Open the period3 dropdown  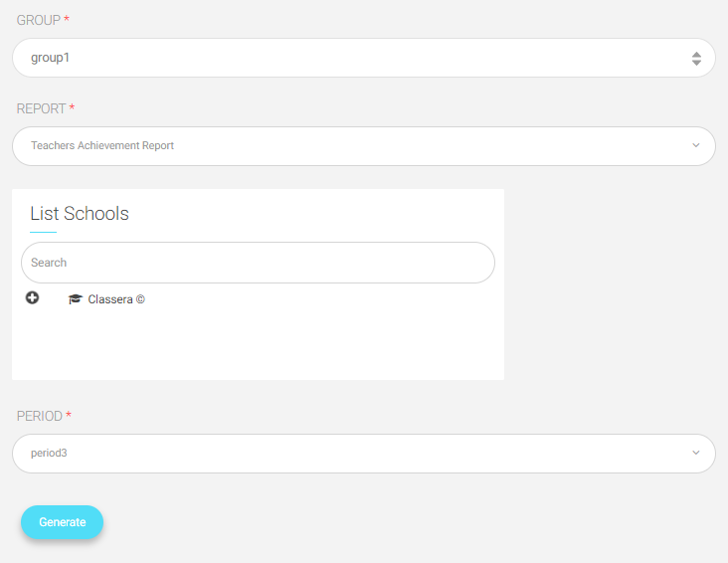tap(364, 454)
